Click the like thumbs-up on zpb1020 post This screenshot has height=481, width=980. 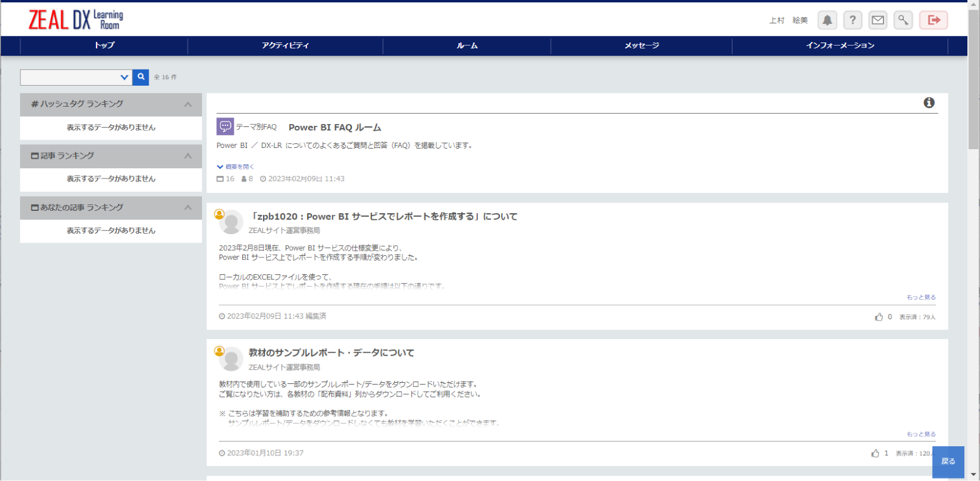point(879,317)
